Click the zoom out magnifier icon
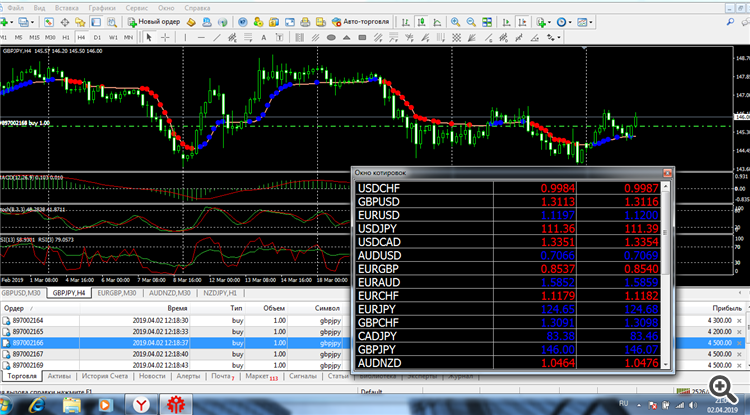750x415 pixels. pos(471,22)
